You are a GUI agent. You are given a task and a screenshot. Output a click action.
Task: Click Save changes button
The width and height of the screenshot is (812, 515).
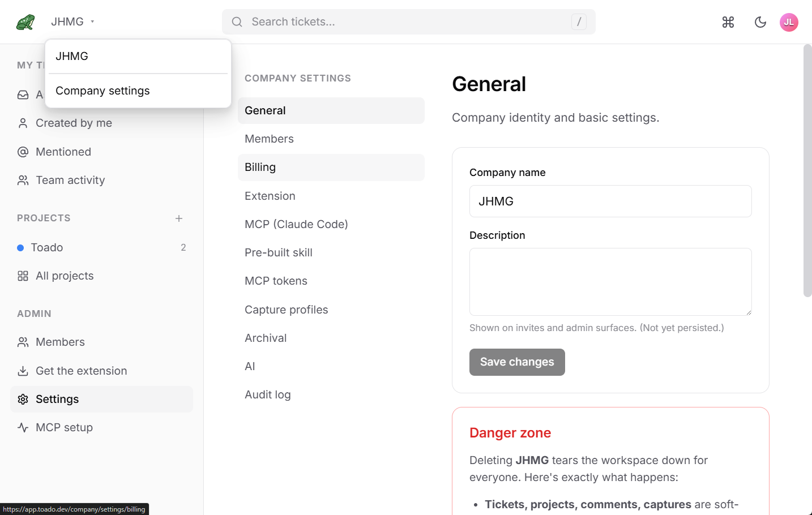pos(517,362)
